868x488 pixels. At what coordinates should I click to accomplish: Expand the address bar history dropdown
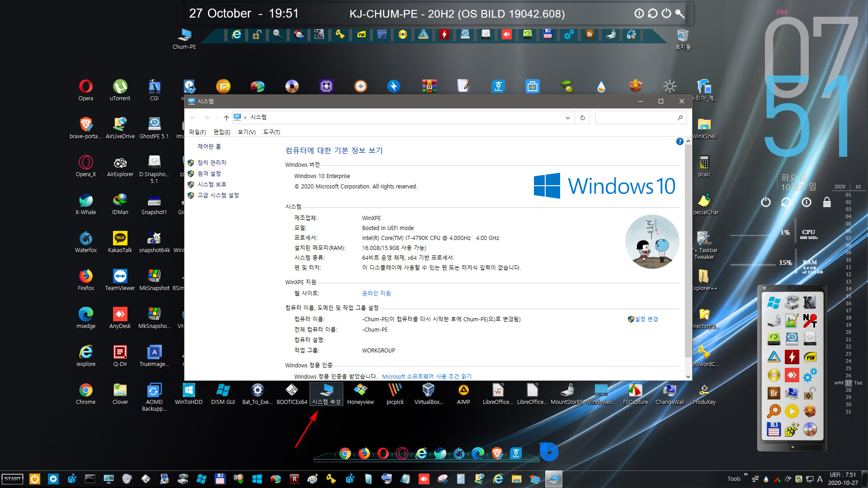(567, 117)
